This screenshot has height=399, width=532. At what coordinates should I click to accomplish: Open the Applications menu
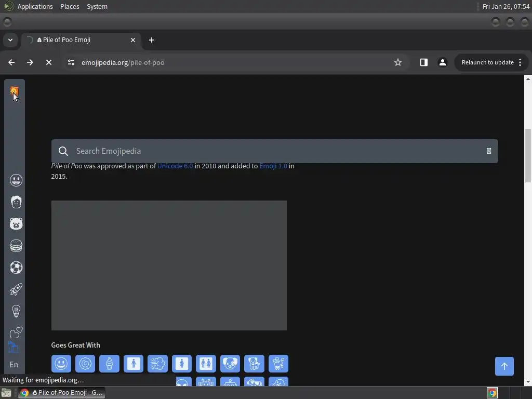tap(35, 6)
